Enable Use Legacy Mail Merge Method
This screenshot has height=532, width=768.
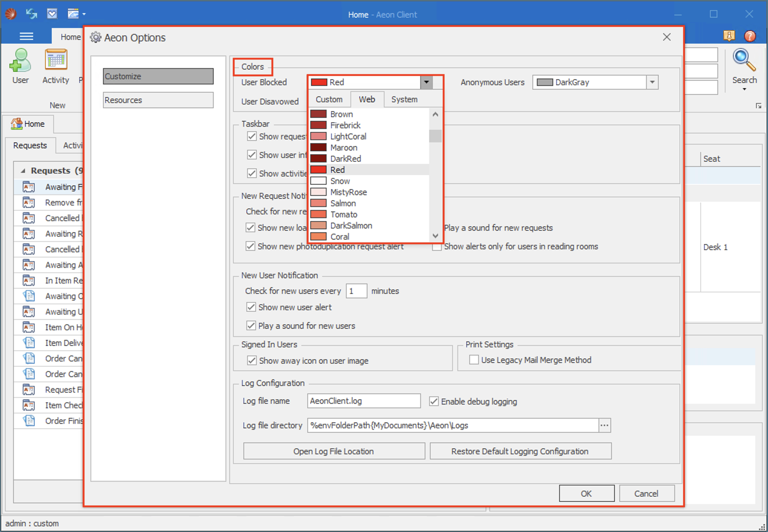[x=474, y=360]
